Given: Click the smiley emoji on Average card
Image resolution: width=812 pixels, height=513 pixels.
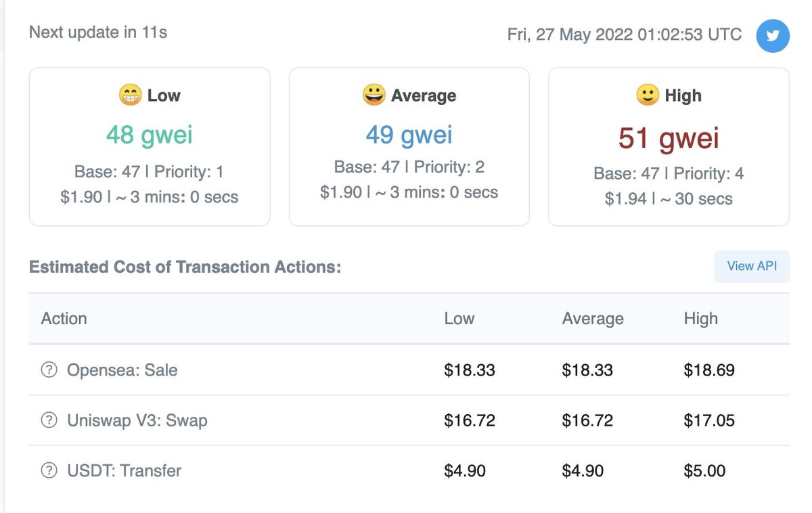Looking at the screenshot, I should coord(374,95).
